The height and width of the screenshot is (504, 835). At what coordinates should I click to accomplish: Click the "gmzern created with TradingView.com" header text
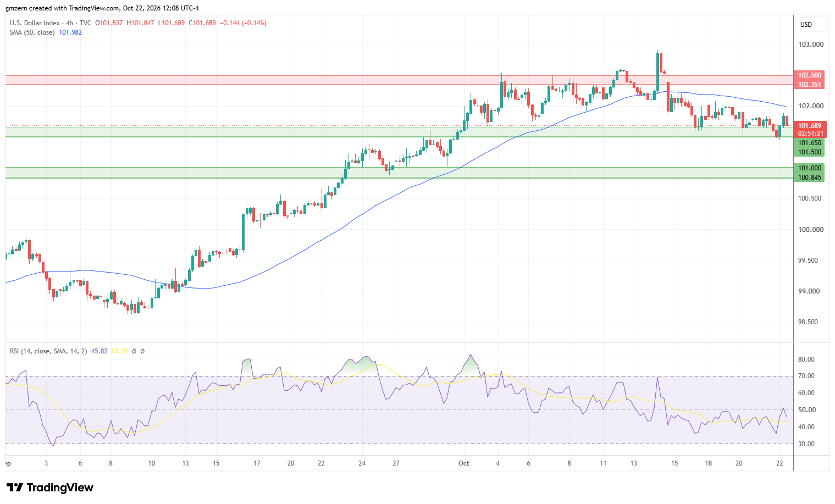[63, 8]
